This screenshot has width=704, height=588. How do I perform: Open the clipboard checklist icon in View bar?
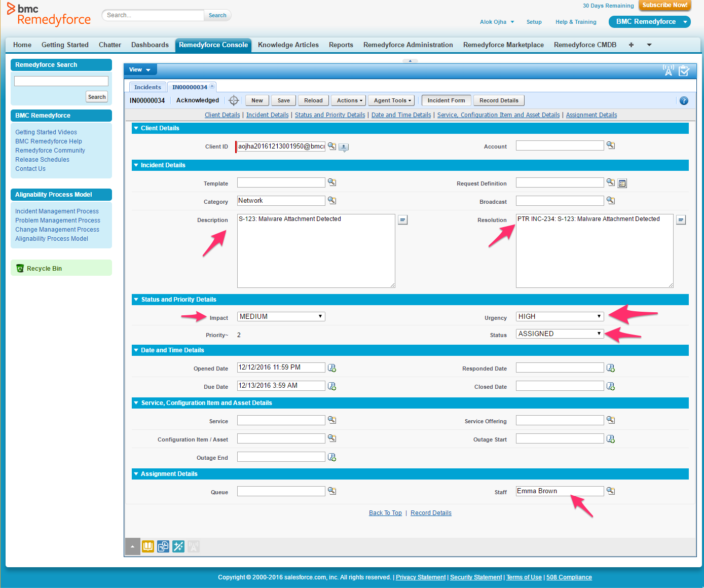[x=684, y=70]
